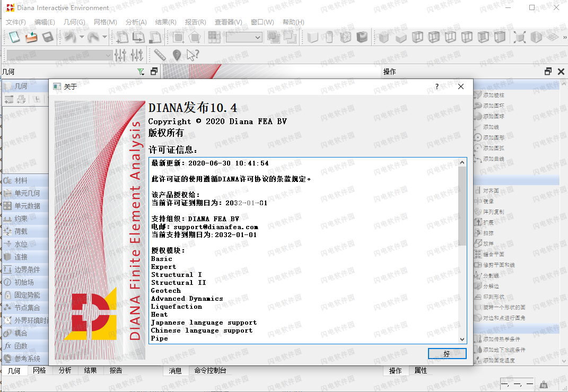Close the 操作 panel with its X button
The height and width of the screenshot is (392, 568).
click(561, 72)
